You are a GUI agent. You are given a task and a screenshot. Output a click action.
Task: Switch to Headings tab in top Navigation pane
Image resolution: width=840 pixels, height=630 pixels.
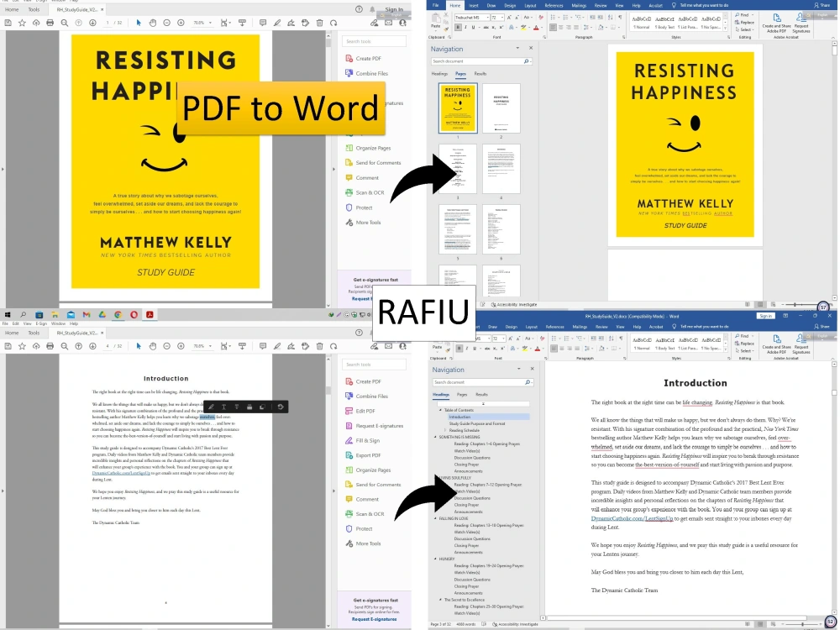pos(439,73)
